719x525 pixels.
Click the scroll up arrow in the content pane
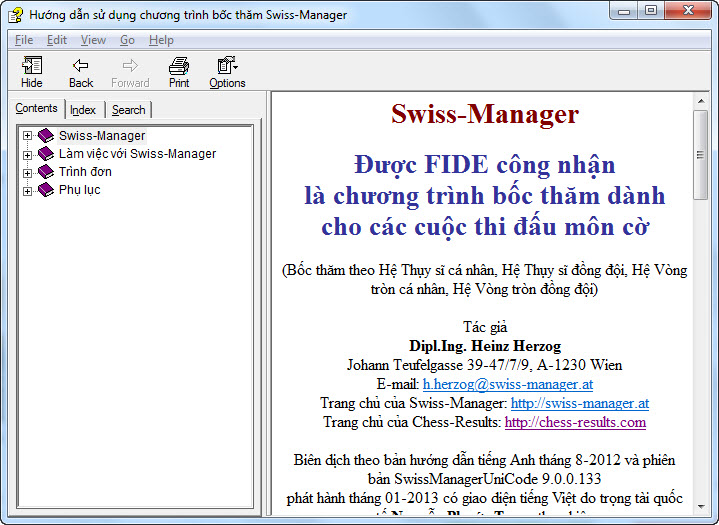coord(701,100)
